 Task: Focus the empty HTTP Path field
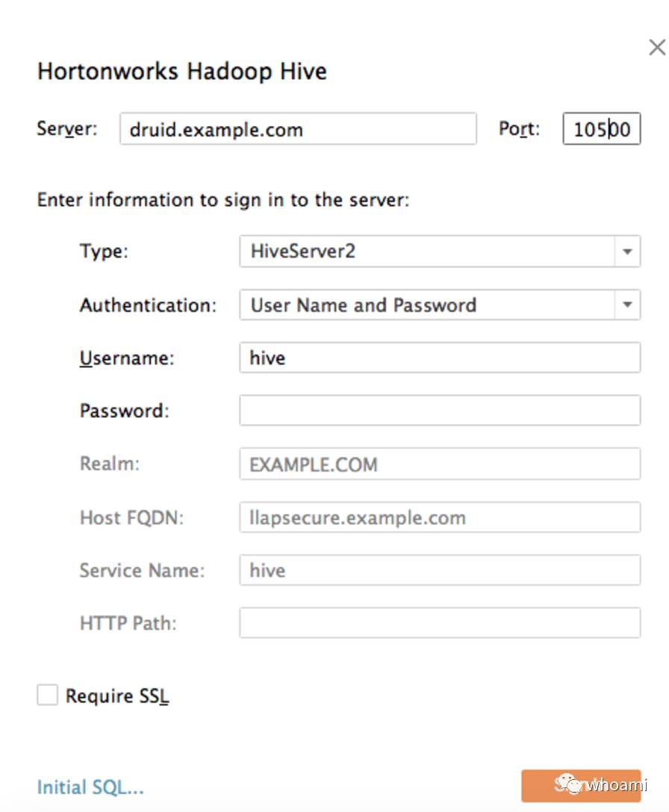point(439,623)
